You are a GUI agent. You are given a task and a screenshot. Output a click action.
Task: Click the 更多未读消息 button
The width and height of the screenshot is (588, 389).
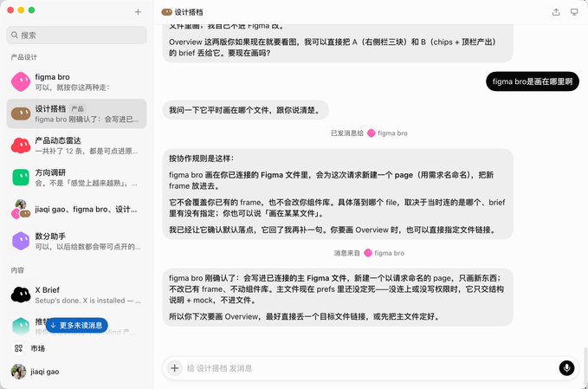(77, 325)
